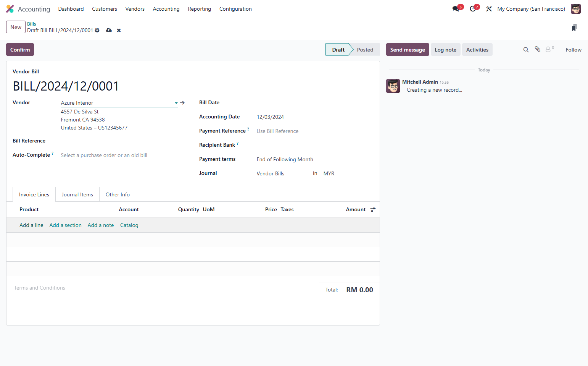Click the gear actions icon beside Draft Bill

[x=97, y=30]
